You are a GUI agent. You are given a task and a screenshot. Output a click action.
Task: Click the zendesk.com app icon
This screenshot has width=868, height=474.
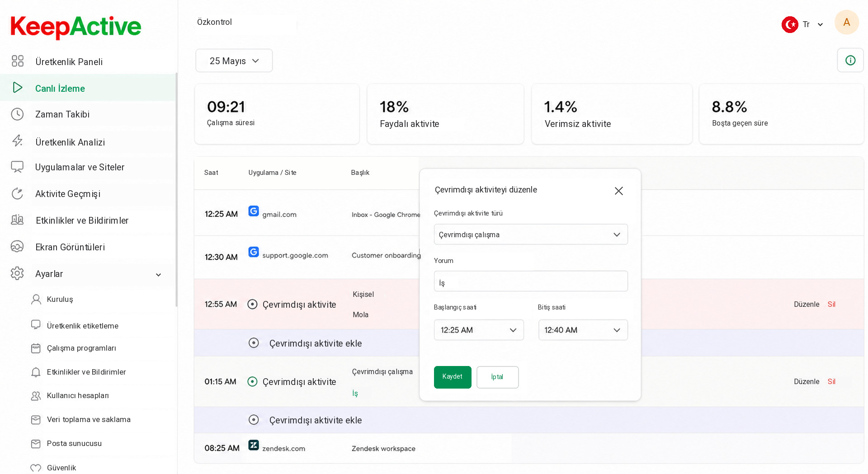254,445
